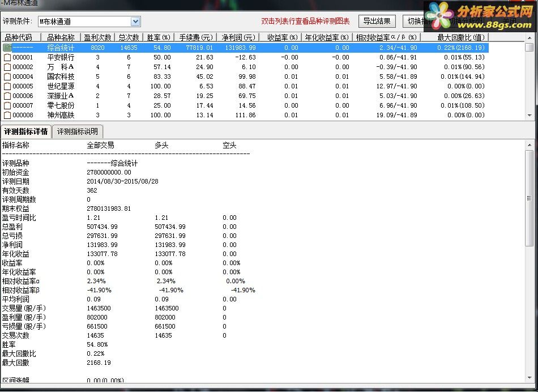Sort by 收益率(%) column header
Screen dimensions: 538x392
281,37
